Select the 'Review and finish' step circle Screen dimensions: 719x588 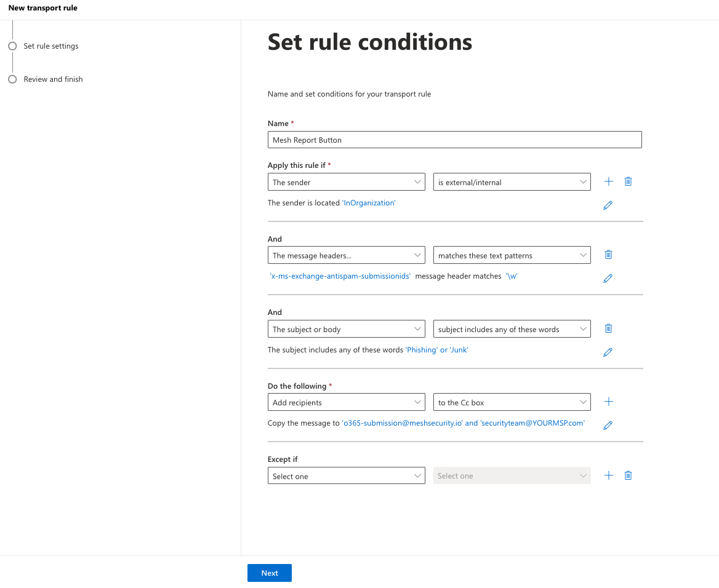pyautogui.click(x=12, y=79)
